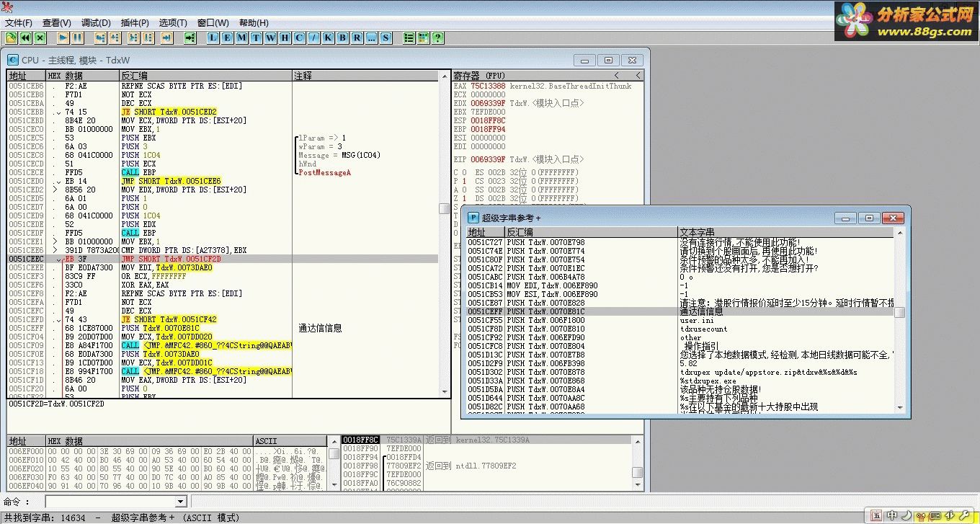Screen dimensions: 980x524
Task: Click the Step Into toolbar icon
Action: tap(99, 37)
